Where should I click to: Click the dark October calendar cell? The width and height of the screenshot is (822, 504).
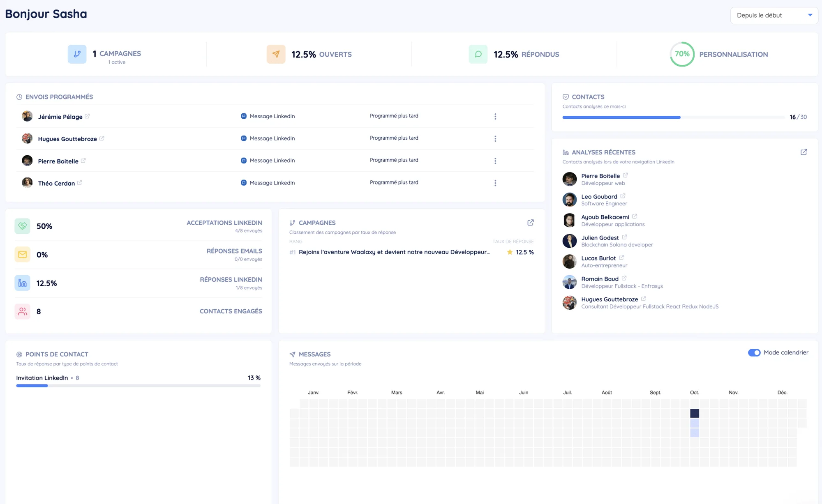[695, 413]
